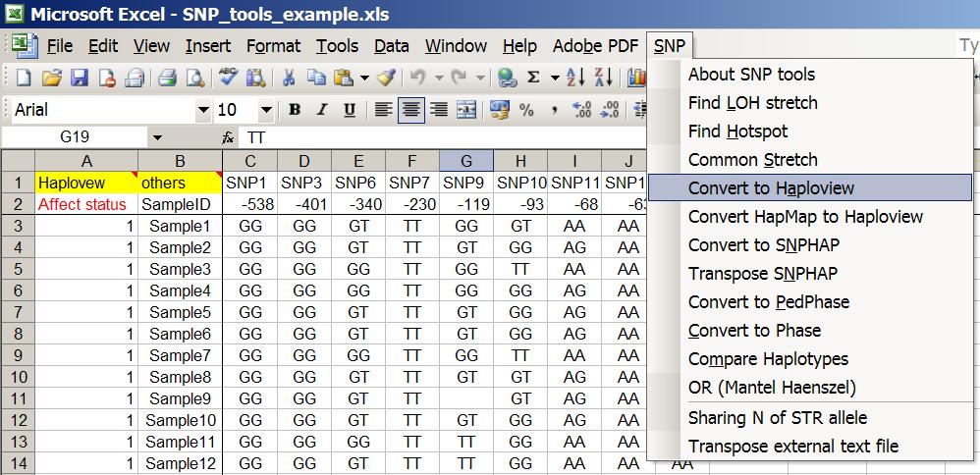Click the E-mail icon in the toolbar
980x475 pixels.
coord(135,79)
